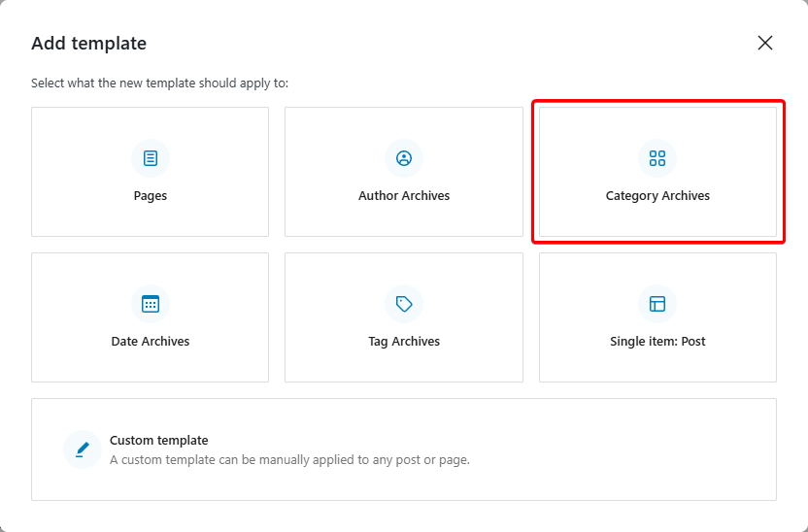Click the Date Archives calendar icon
The height and width of the screenshot is (532, 808).
click(x=151, y=304)
